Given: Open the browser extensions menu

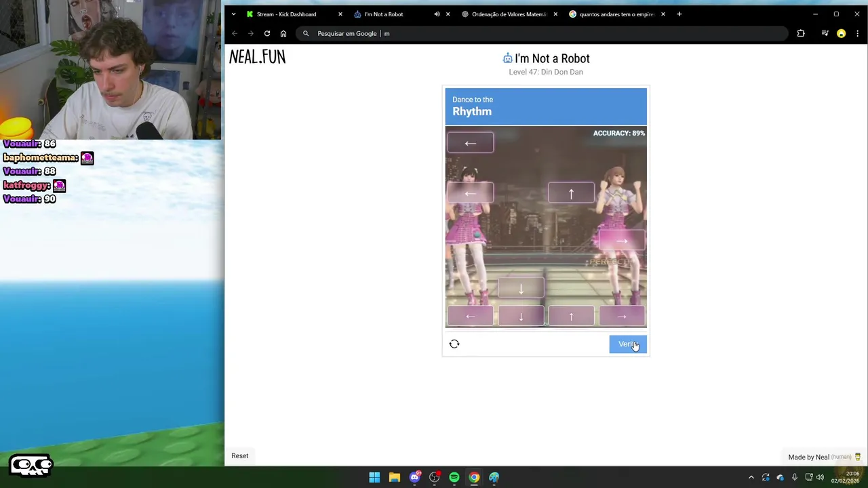Looking at the screenshot, I should coord(801,33).
